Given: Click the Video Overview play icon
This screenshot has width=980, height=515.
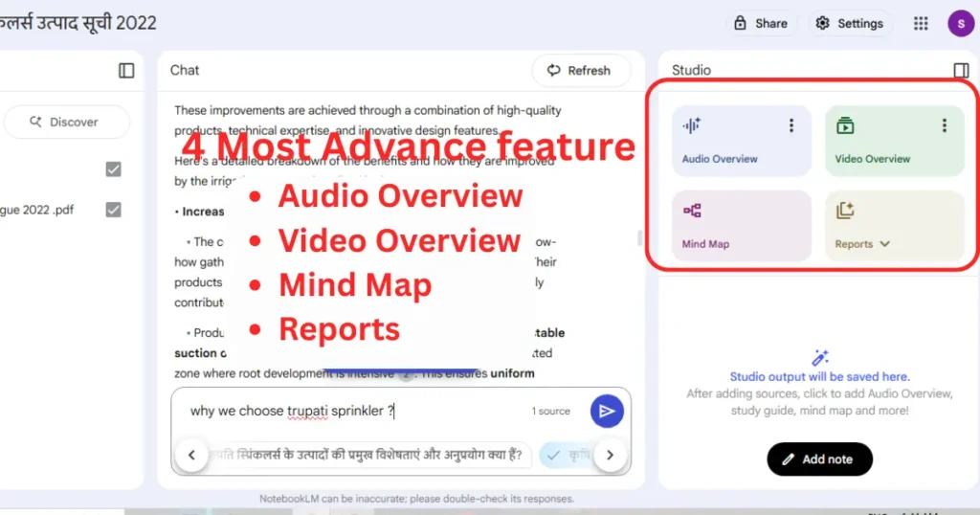Looking at the screenshot, I should tap(845, 125).
